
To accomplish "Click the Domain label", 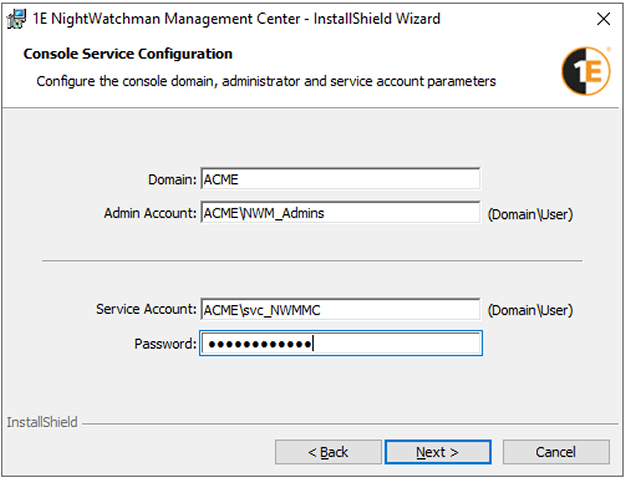I will [171, 179].
